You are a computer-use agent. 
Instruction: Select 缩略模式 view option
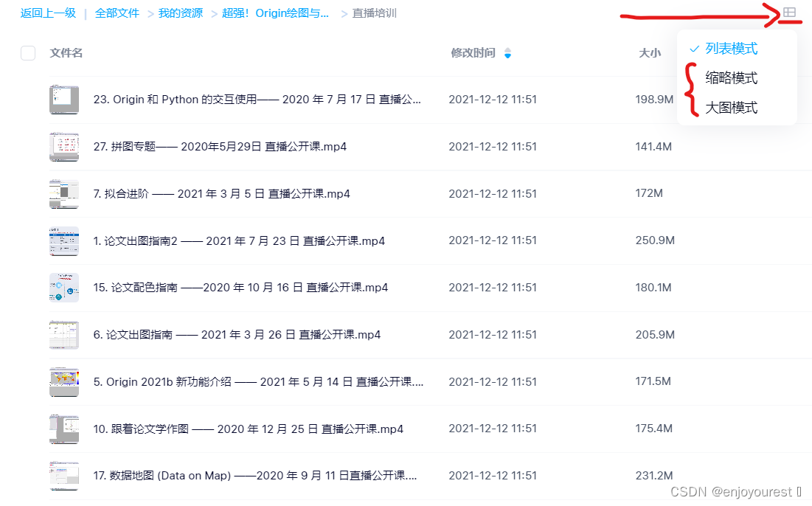coord(731,77)
